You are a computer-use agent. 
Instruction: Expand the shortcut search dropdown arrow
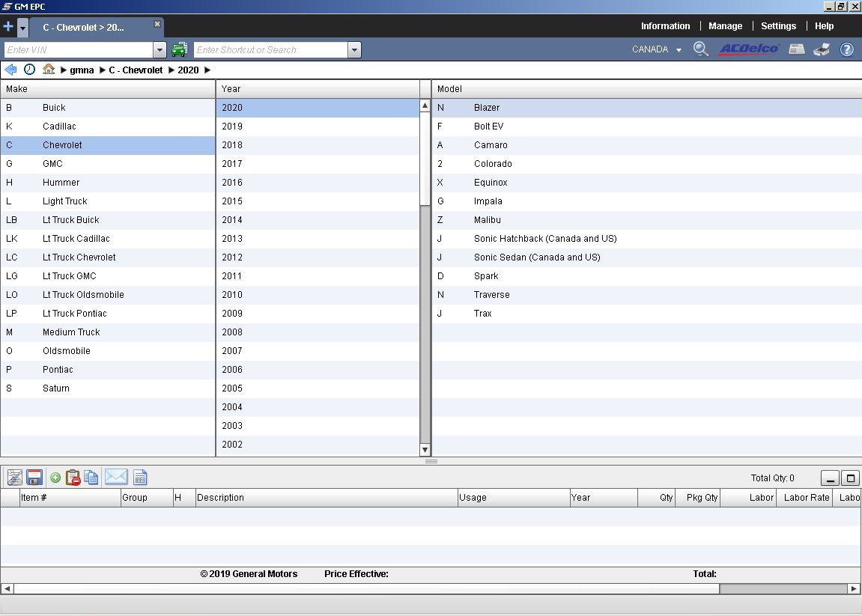point(354,50)
